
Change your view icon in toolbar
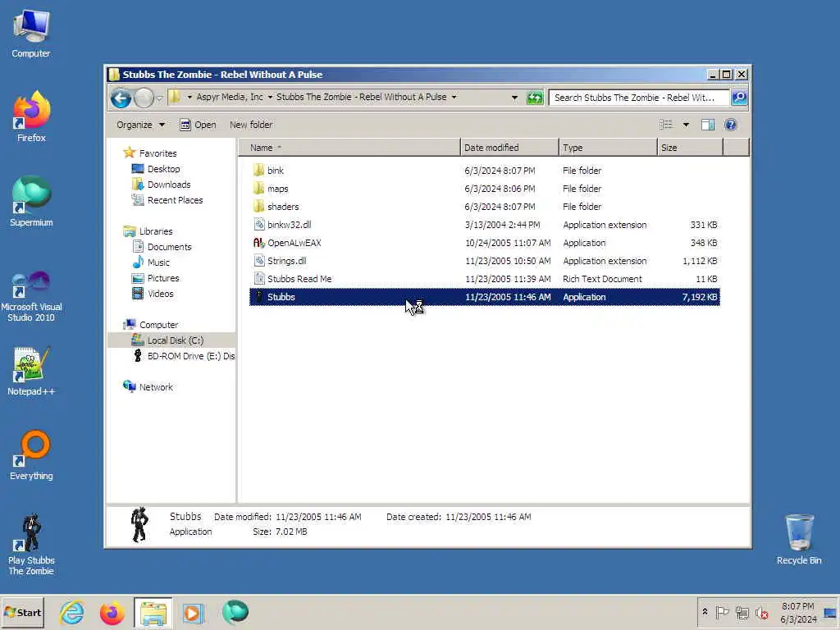tap(666, 125)
